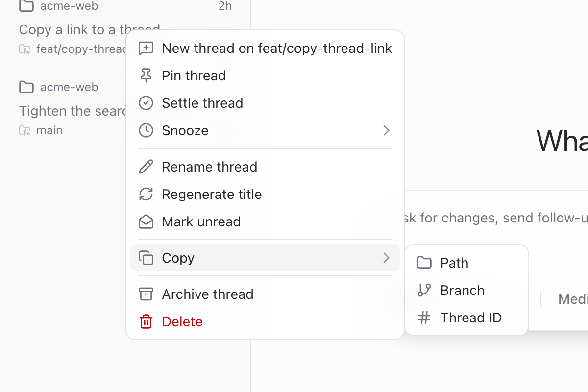Click the pencil icon for Rename thread
This screenshot has height=392, width=588.
(146, 167)
